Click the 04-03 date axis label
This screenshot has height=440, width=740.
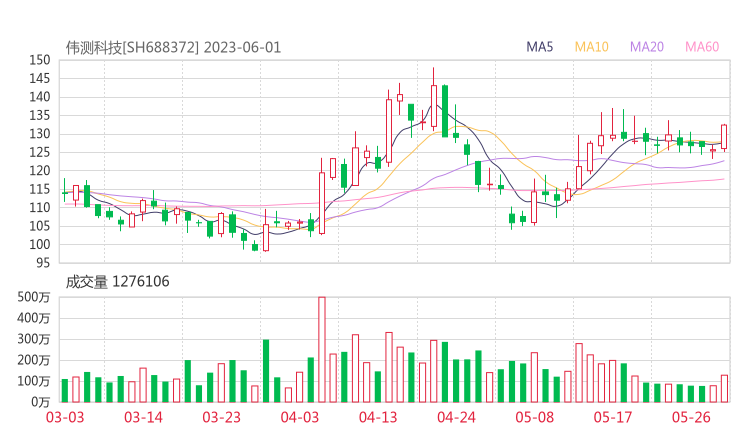[300, 417]
